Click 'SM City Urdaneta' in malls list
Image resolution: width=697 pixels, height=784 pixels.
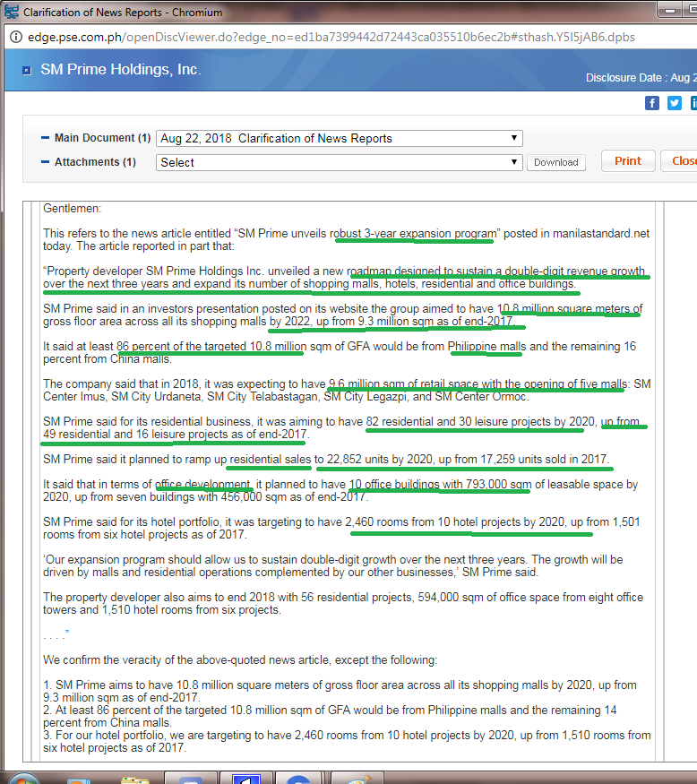click(157, 397)
